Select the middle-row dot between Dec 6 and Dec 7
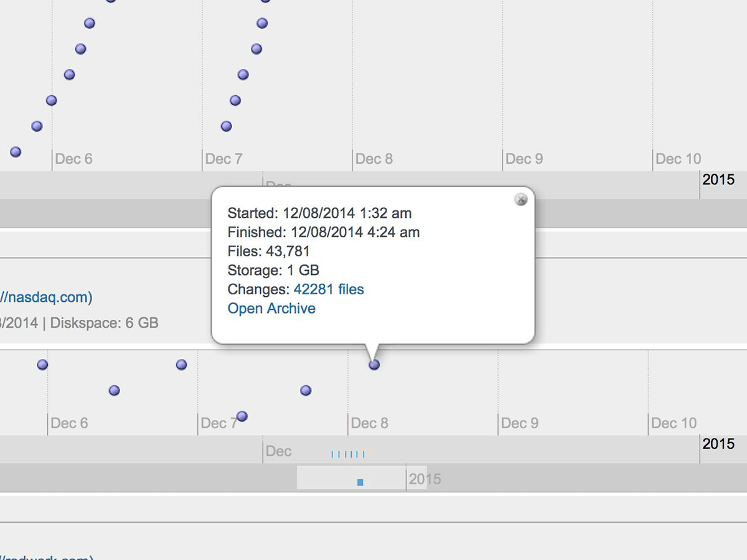 [x=114, y=391]
